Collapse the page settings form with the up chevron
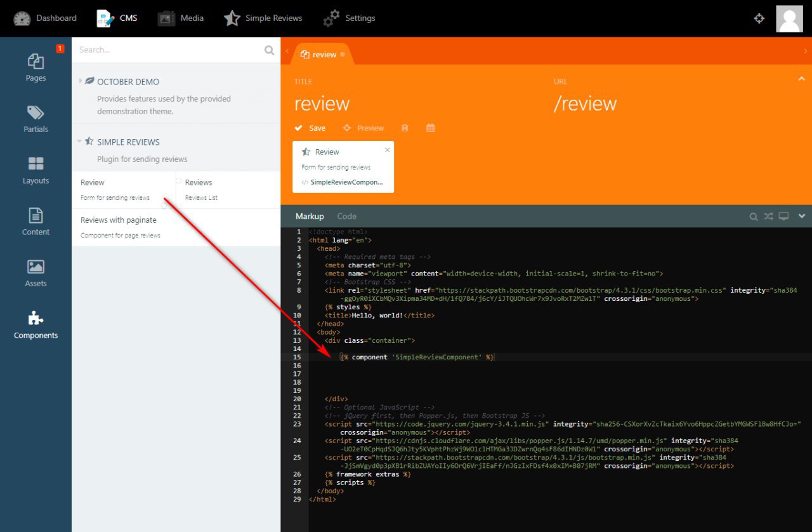Viewport: 812px width, 532px height. [x=801, y=79]
